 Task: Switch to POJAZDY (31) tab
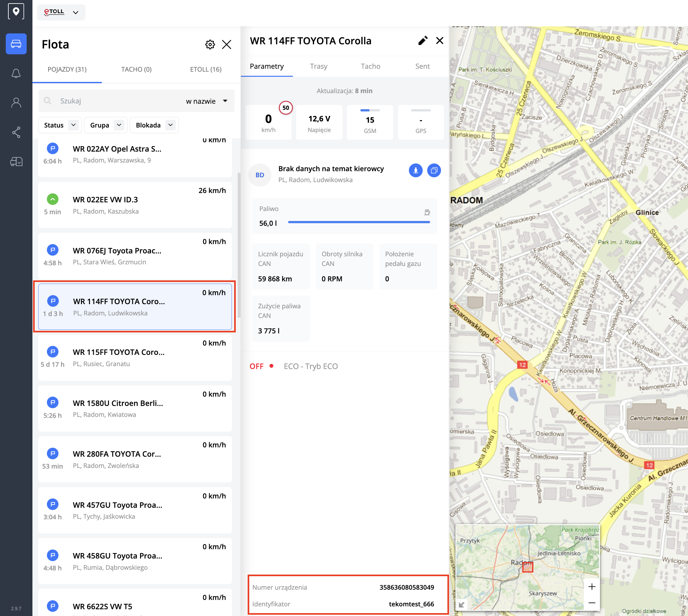67,69
